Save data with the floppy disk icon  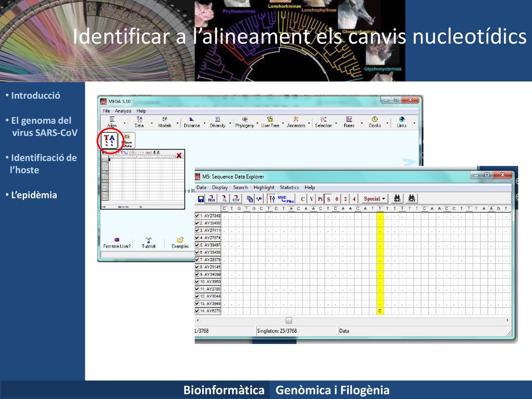[201, 199]
